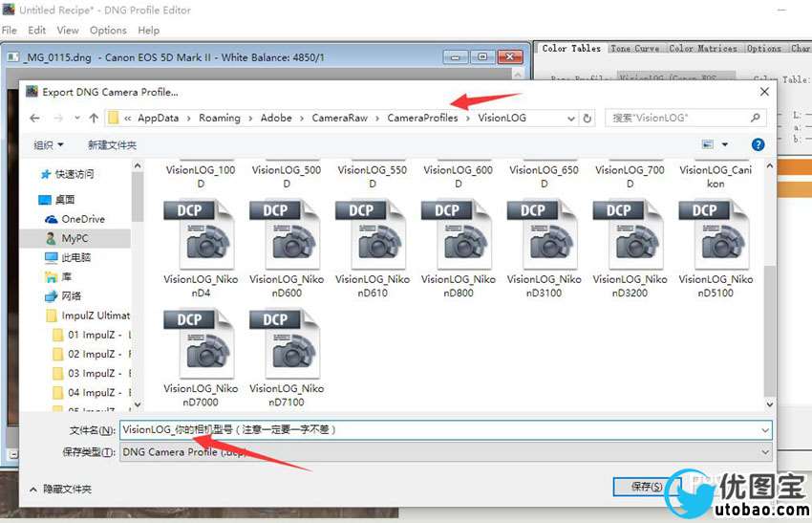Open the 01 ImpulZ folder
Viewport: 812px width, 523px height.
coord(92,335)
